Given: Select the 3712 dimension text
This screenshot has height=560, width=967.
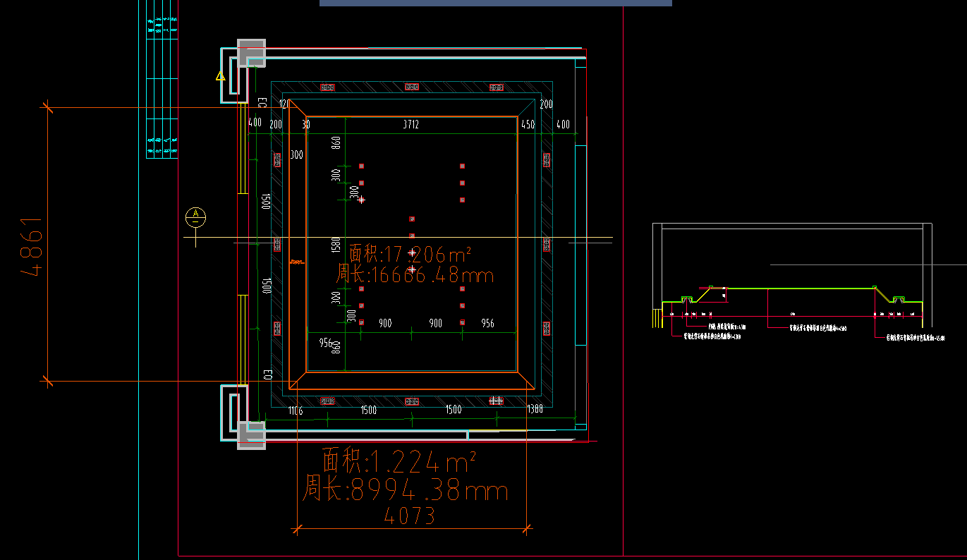Looking at the screenshot, I should pos(411,124).
